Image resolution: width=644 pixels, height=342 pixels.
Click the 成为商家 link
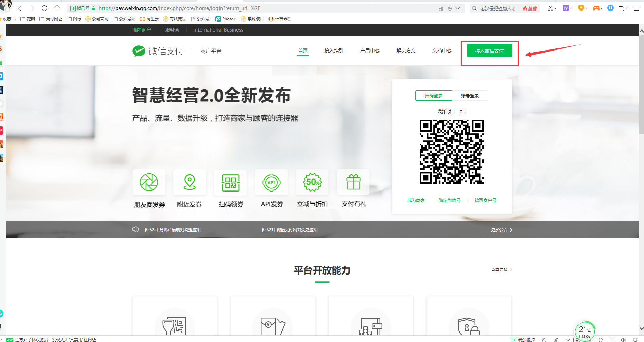tap(416, 200)
